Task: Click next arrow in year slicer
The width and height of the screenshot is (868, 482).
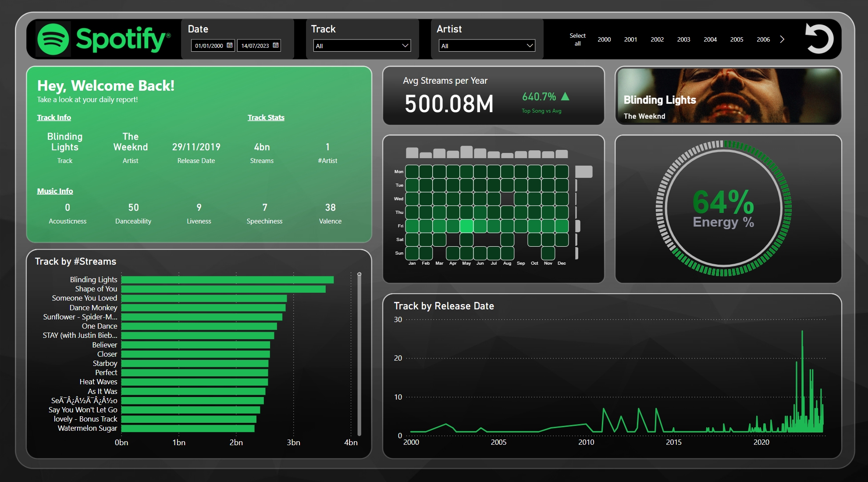Action: point(782,39)
